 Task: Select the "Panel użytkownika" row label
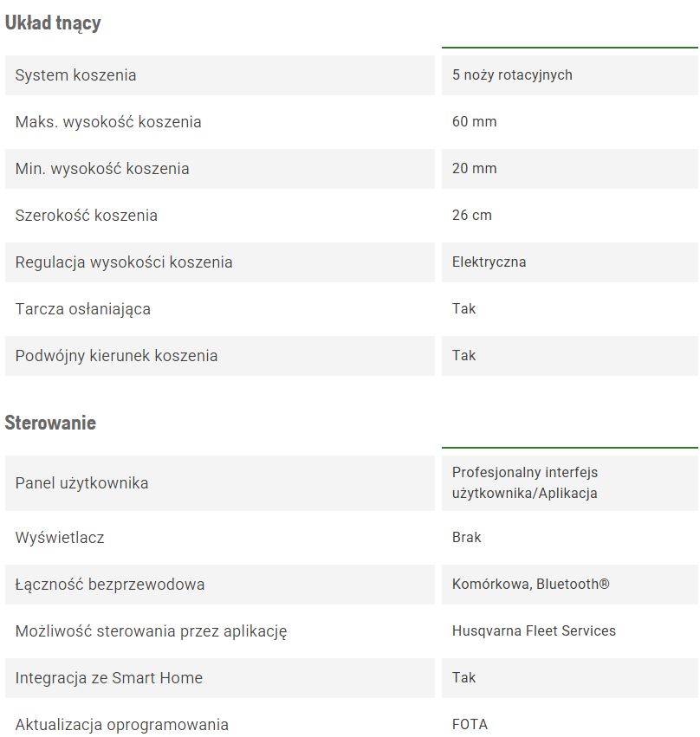(x=82, y=483)
